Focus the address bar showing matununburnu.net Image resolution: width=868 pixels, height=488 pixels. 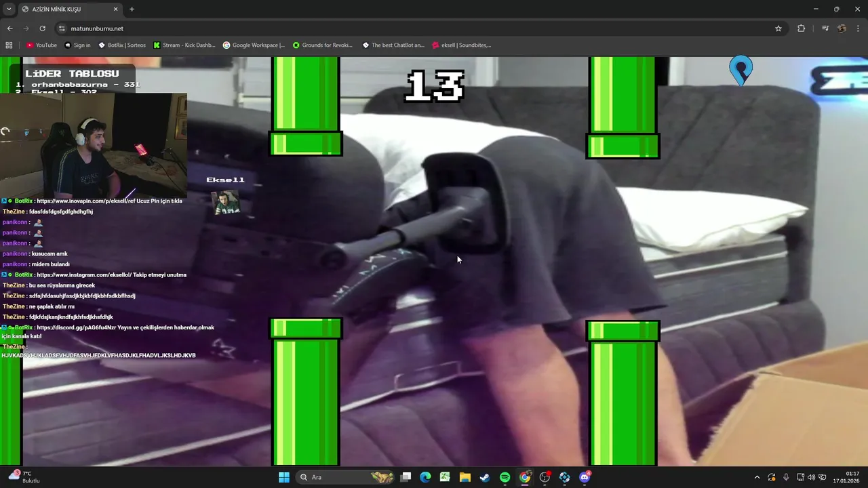point(420,28)
